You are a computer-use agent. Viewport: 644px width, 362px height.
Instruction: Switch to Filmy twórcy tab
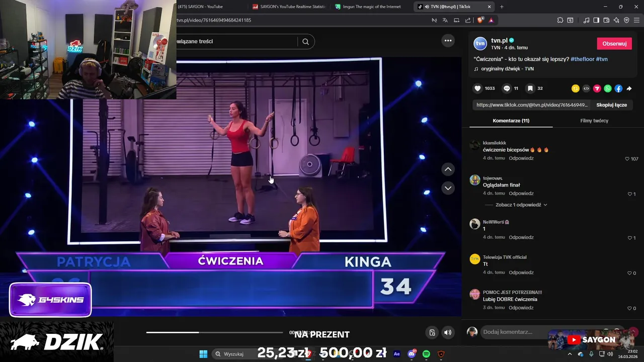click(594, 121)
